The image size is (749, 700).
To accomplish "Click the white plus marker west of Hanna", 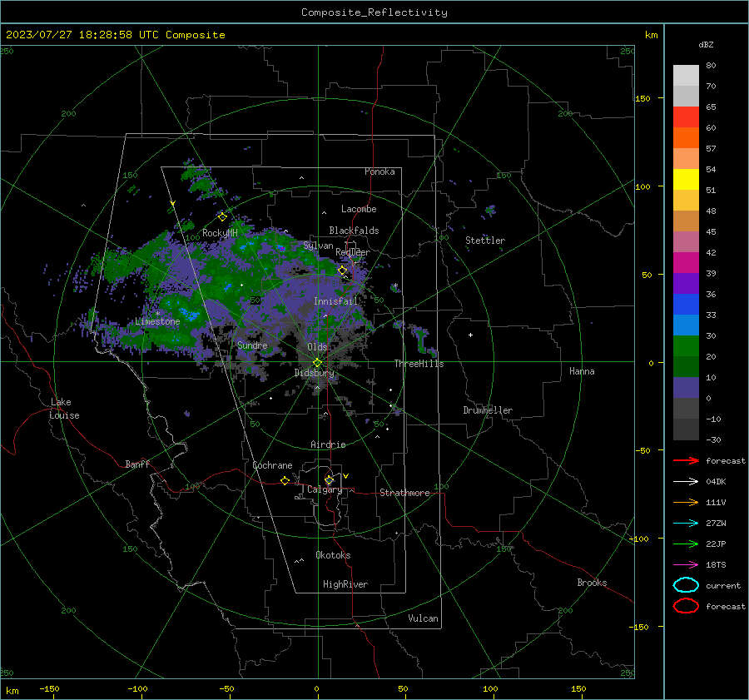I will [470, 335].
